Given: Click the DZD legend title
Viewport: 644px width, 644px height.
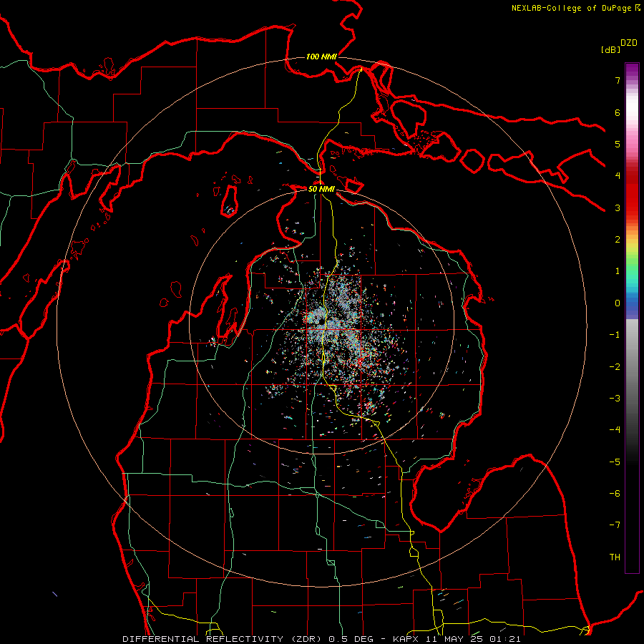Looking at the screenshot, I should 629,43.
